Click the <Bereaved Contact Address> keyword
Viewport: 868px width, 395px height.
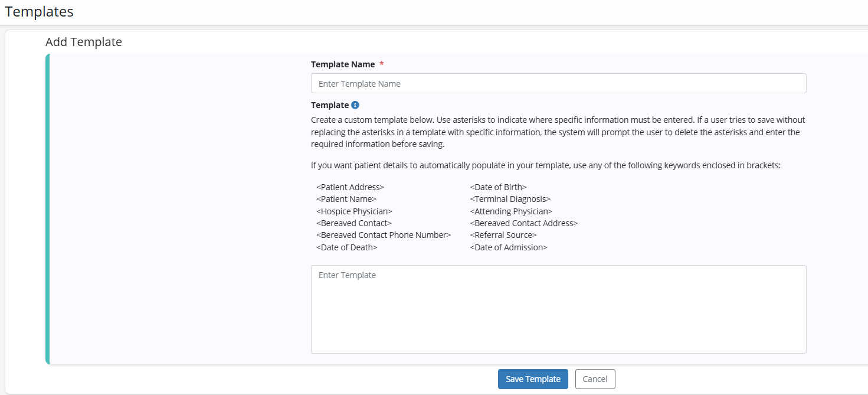pyautogui.click(x=524, y=223)
